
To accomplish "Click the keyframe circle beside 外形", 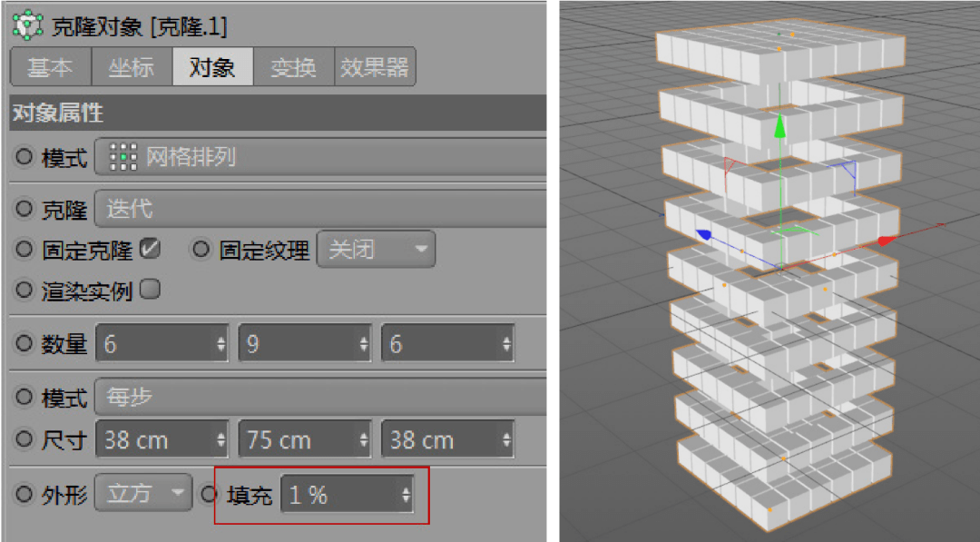I will (24, 494).
